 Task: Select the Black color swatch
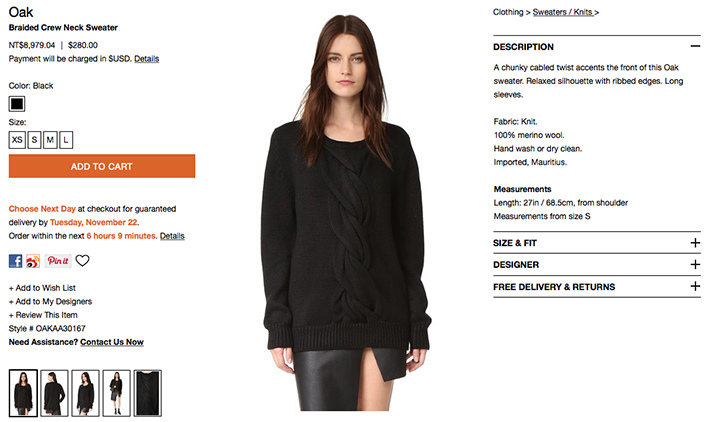coord(17,104)
